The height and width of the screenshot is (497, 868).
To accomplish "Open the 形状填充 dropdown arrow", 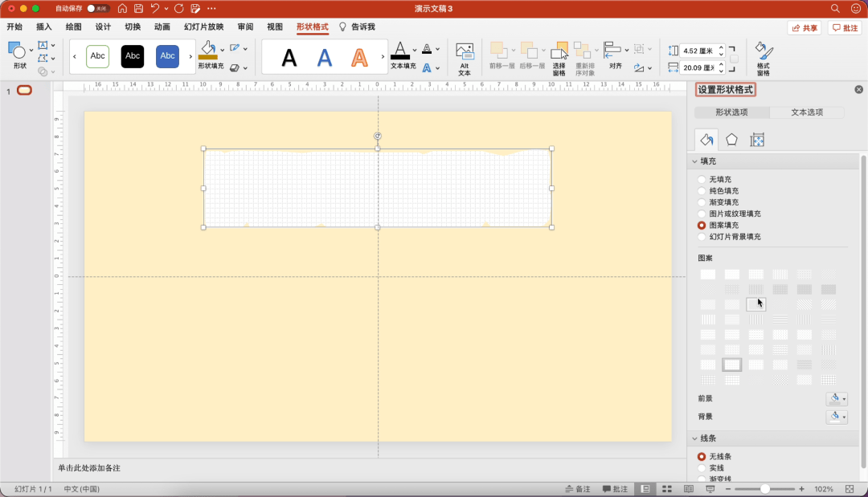I will point(223,50).
